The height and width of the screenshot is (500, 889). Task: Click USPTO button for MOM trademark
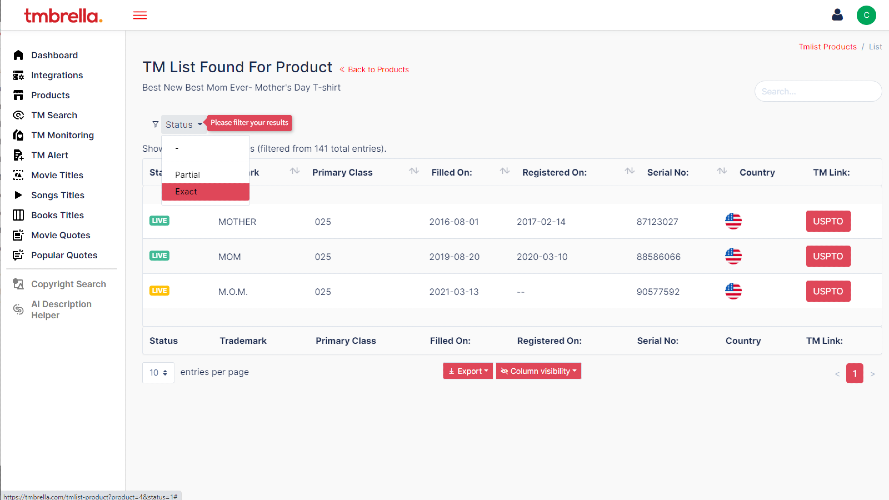828,256
